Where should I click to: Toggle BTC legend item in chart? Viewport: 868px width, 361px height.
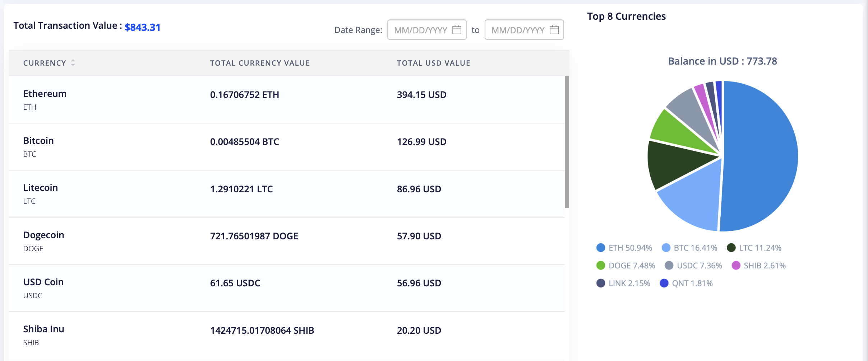689,248
